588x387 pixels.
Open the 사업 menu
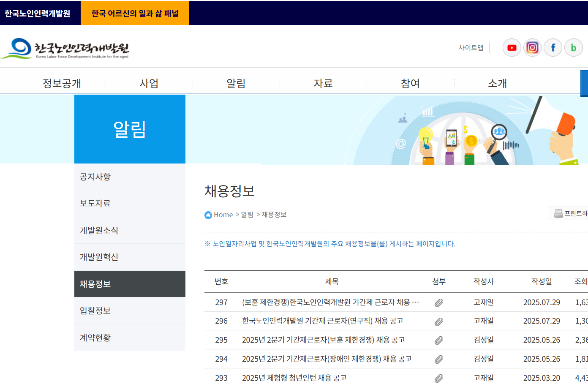click(x=149, y=83)
